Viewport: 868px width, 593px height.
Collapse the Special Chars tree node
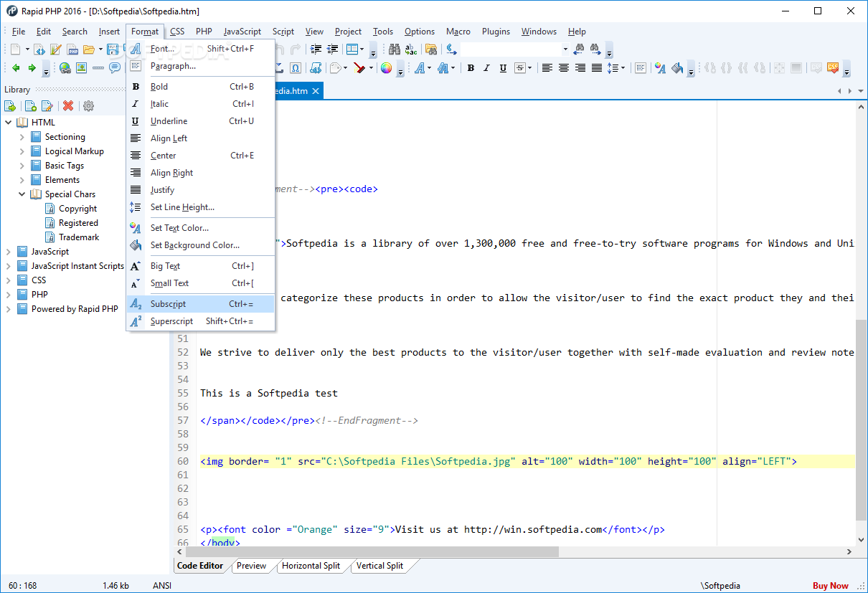(x=22, y=194)
